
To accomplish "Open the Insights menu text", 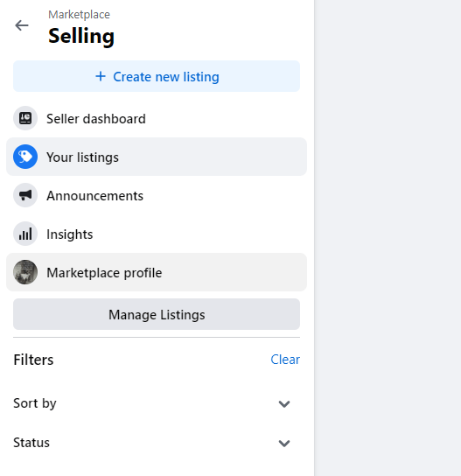I will (x=69, y=234).
